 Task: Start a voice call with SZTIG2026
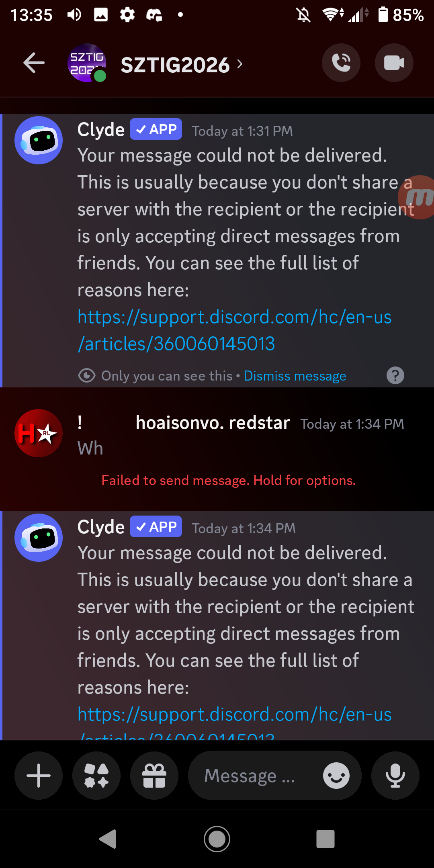(x=341, y=63)
